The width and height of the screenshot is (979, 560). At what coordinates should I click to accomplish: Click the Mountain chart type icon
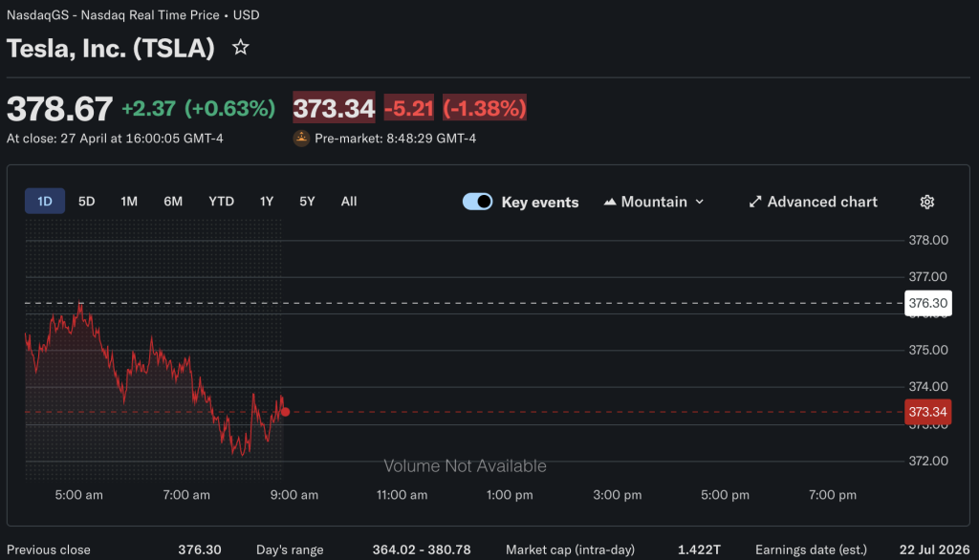tap(610, 202)
